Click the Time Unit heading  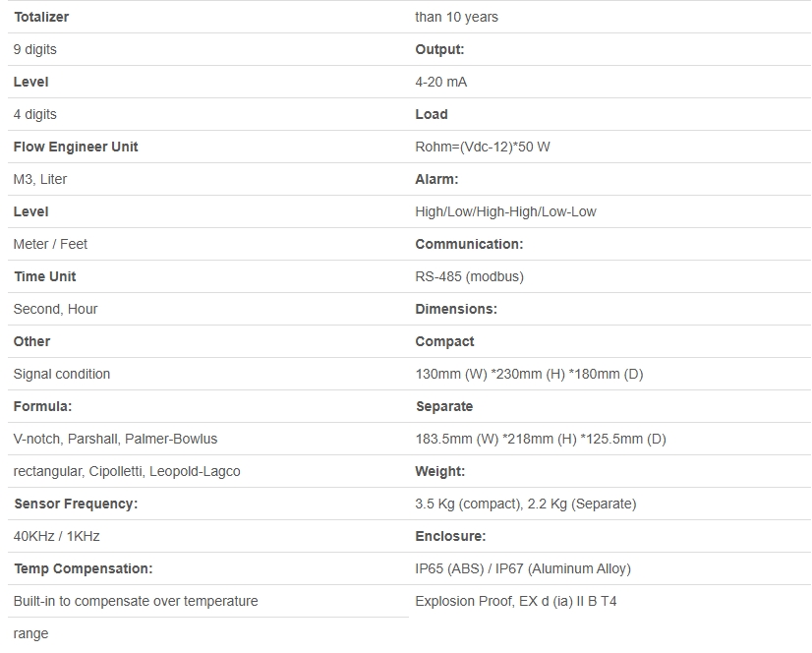click(x=45, y=276)
